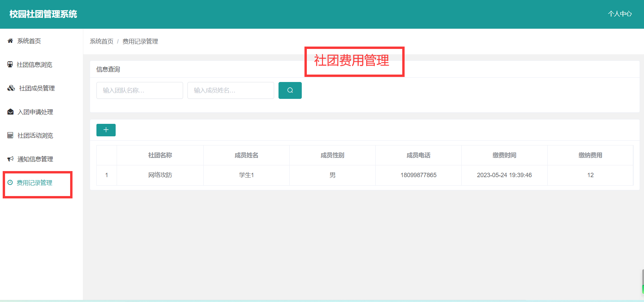Image resolution: width=644 pixels, height=302 pixels.
Task: Click the calculator icon beside 社团活动浏览
Action: (10, 135)
